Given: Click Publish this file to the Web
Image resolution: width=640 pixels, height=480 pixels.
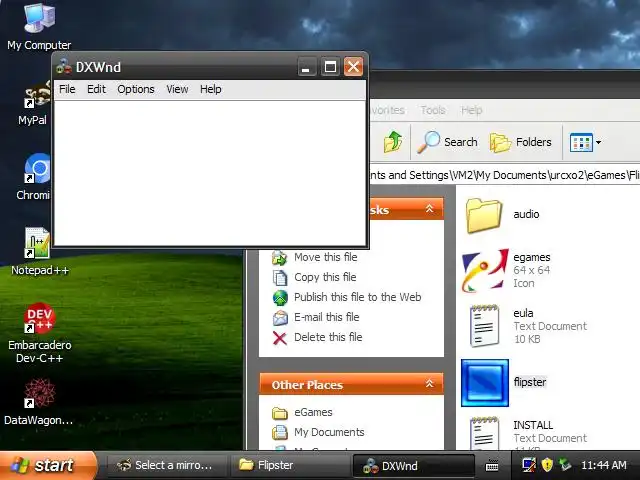Looking at the screenshot, I should click(347, 297).
